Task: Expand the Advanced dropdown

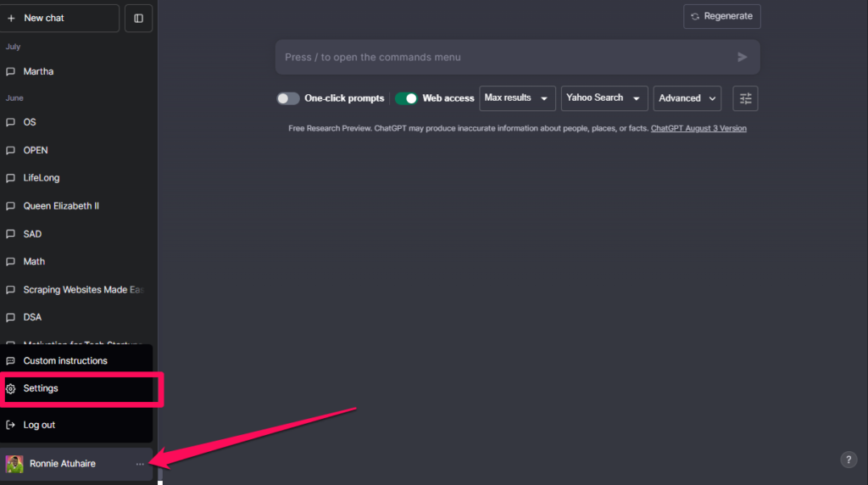Action: pyautogui.click(x=687, y=98)
